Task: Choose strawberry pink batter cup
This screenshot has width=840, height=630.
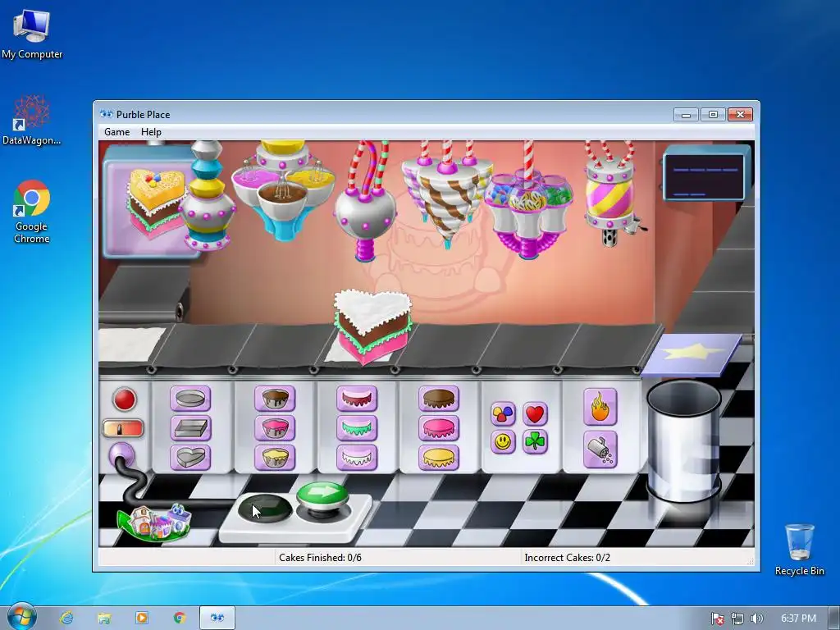Action: click(x=275, y=428)
